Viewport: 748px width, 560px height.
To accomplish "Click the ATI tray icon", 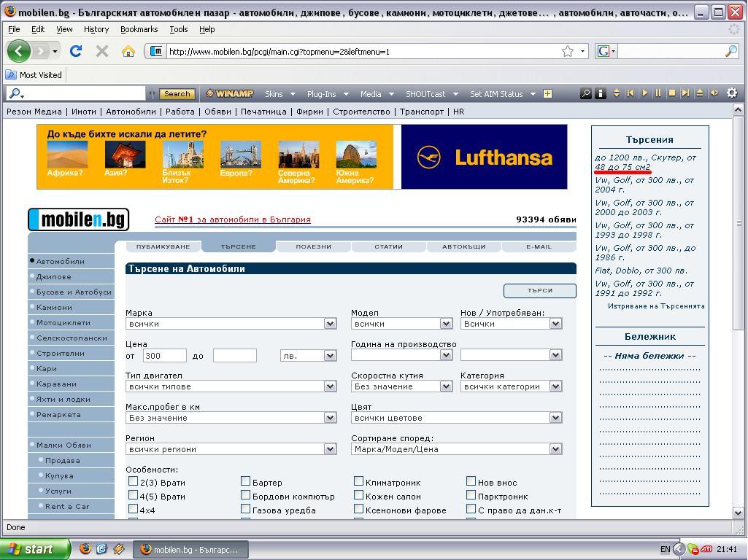I will (x=706, y=549).
